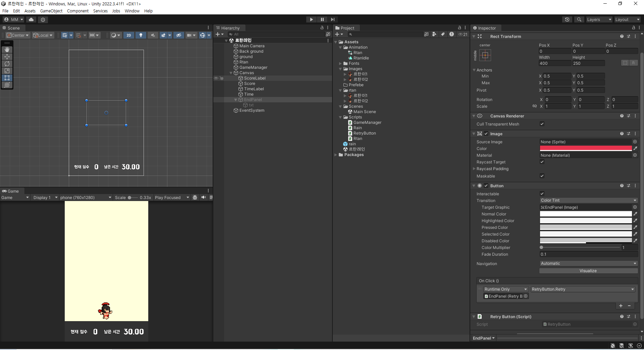The image size is (644, 350).
Task: Click the Raw edit mode R button
Action: click(x=633, y=63)
